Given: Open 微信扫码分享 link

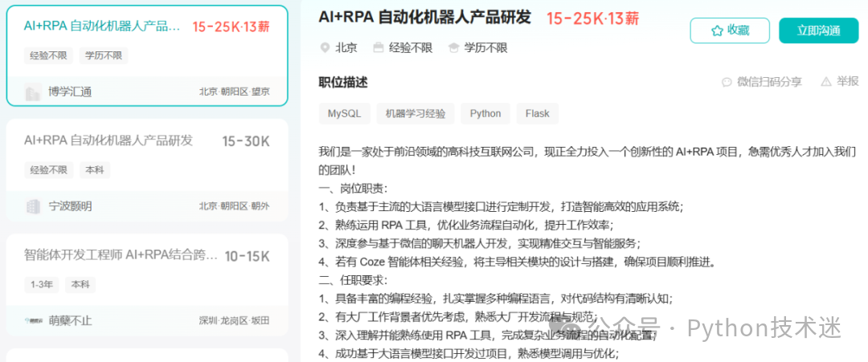Looking at the screenshot, I should pyautogui.click(x=769, y=83).
